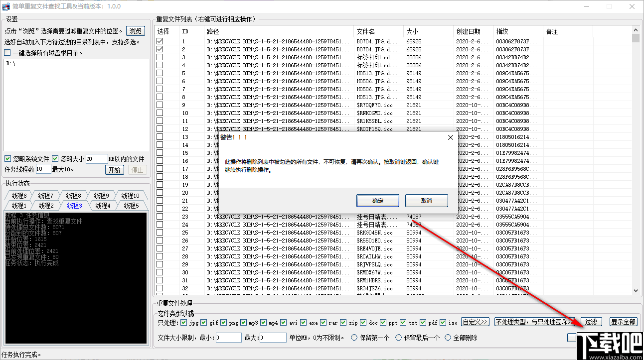The height and width of the screenshot is (360, 644).
Task: Uncheck the ppt file type filter
Action: point(383,322)
